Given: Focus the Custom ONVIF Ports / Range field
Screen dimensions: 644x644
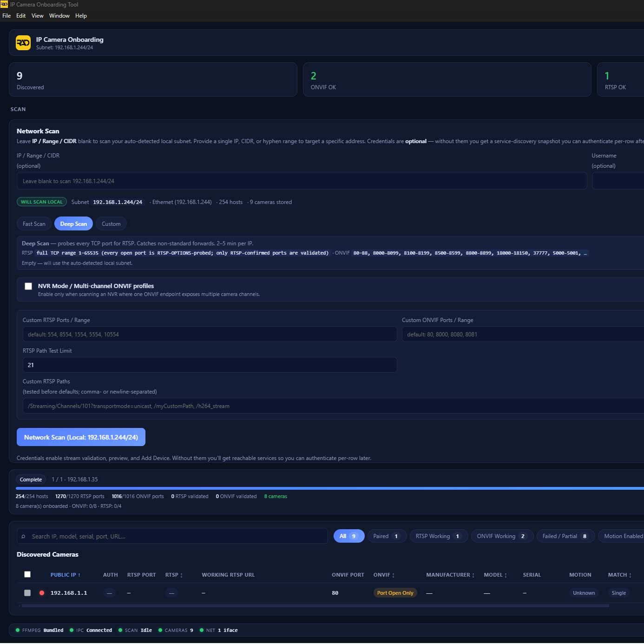Looking at the screenshot, I should [x=523, y=334].
